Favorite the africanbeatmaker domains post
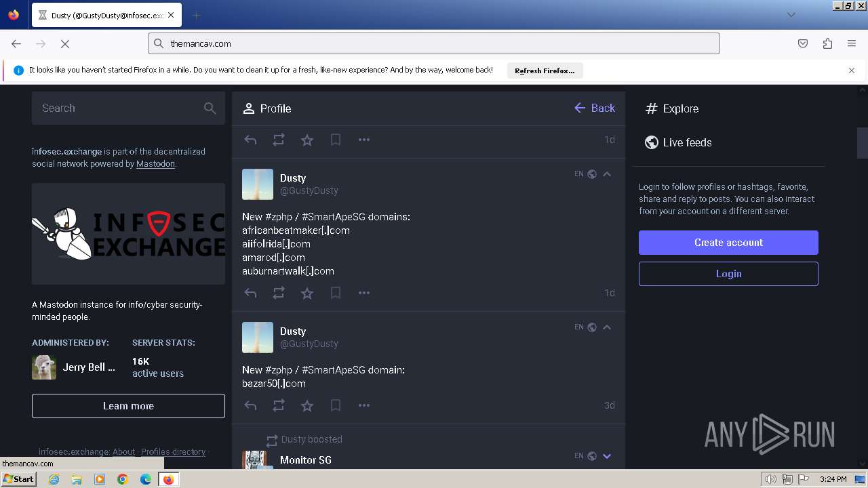 [307, 293]
